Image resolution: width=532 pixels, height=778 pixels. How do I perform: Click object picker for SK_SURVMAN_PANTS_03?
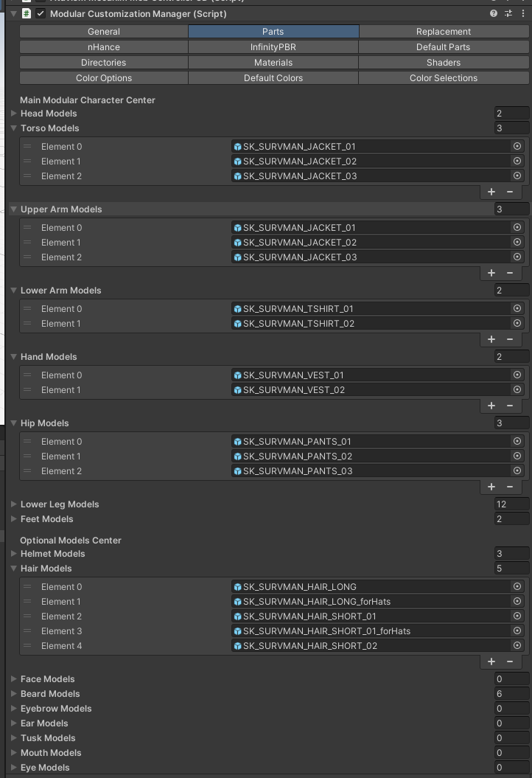point(517,471)
